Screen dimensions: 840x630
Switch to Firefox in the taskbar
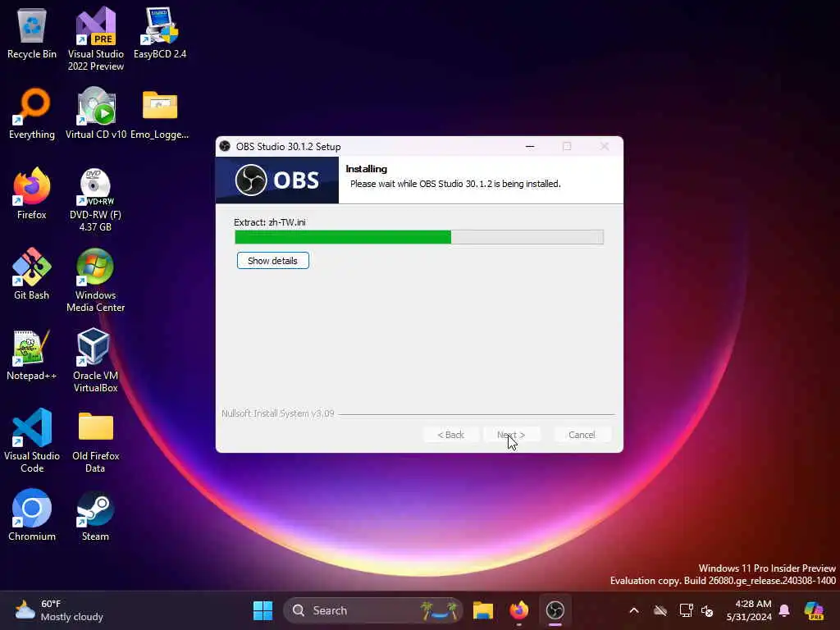(x=518, y=610)
